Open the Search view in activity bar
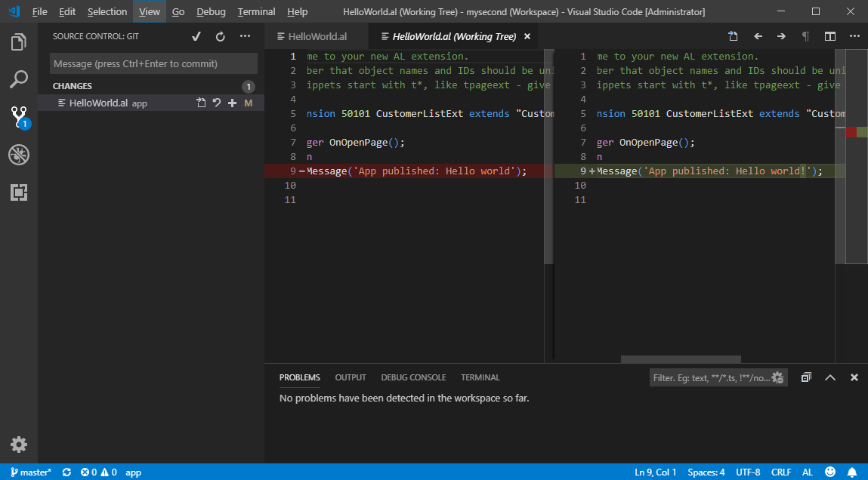The width and height of the screenshot is (868, 480). [19, 79]
